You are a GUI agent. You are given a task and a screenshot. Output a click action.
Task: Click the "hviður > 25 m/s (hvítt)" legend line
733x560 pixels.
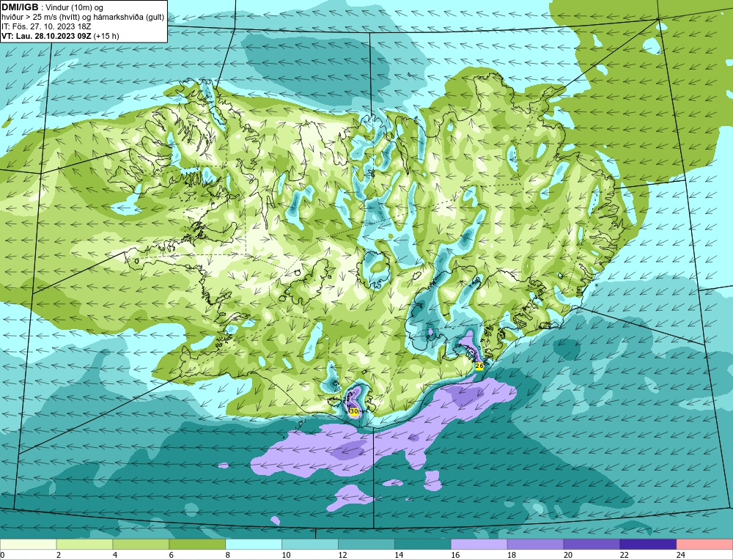pos(39,18)
